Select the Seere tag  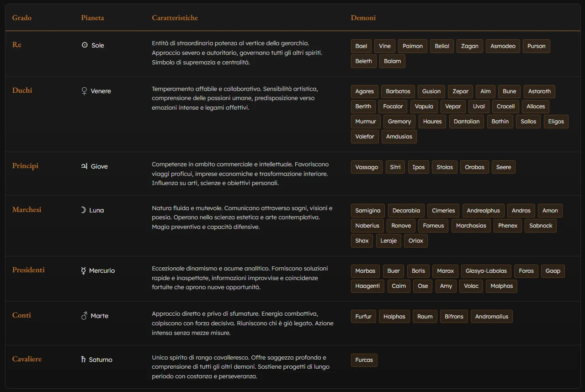504,167
